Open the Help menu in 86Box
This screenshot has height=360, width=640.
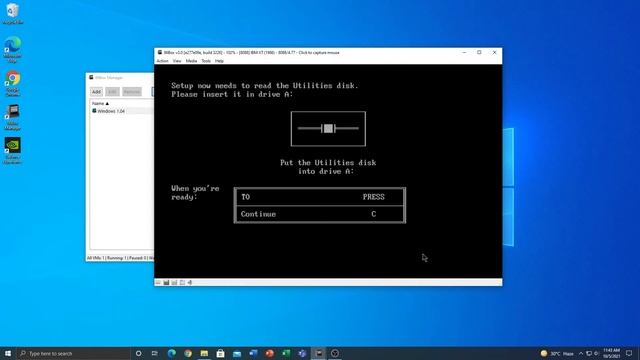point(219,61)
